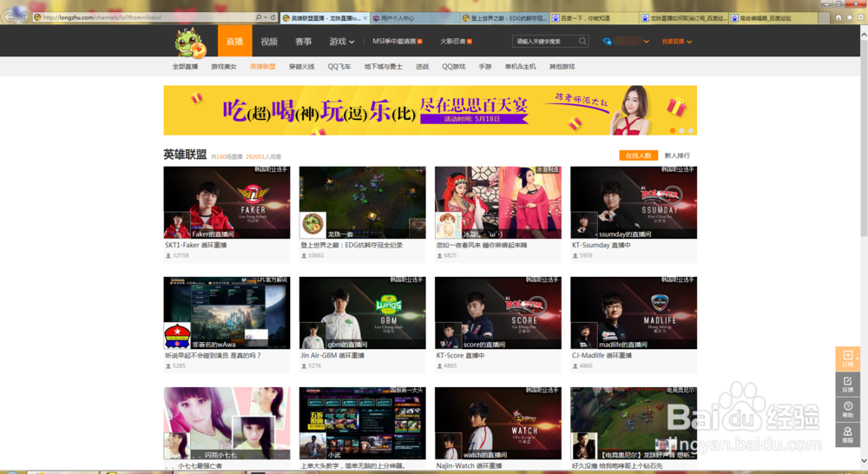Refresh the page using address bar reload icon

pyautogui.click(x=273, y=17)
